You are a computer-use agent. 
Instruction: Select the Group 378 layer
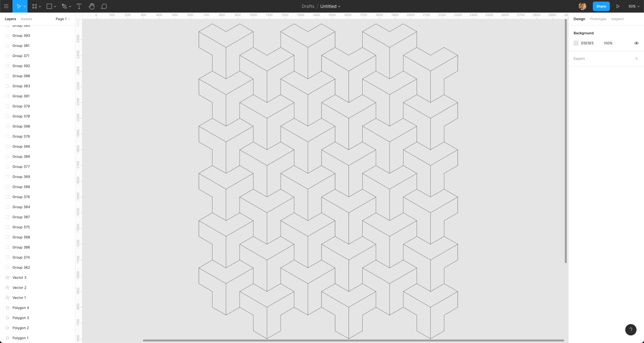(x=38, y=136)
